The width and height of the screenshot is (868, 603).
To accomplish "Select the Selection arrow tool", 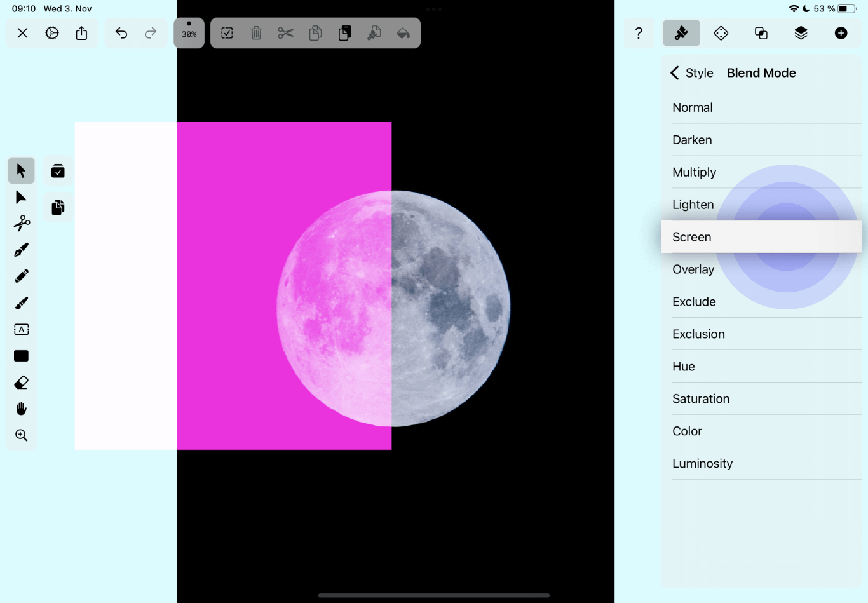I will [21, 170].
